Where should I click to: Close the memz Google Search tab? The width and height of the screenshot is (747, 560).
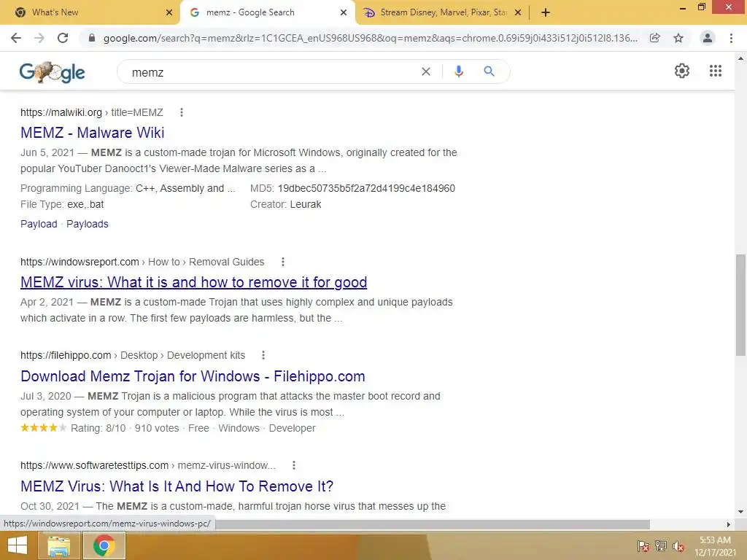point(344,12)
